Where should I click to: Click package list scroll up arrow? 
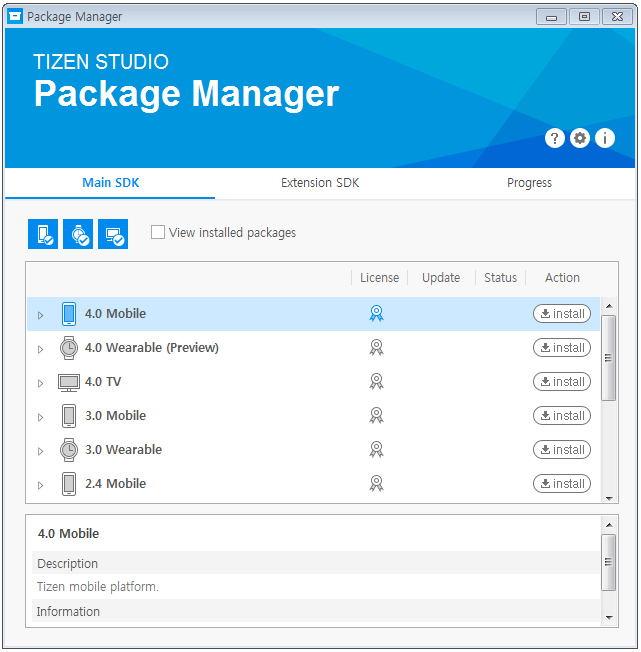609,306
